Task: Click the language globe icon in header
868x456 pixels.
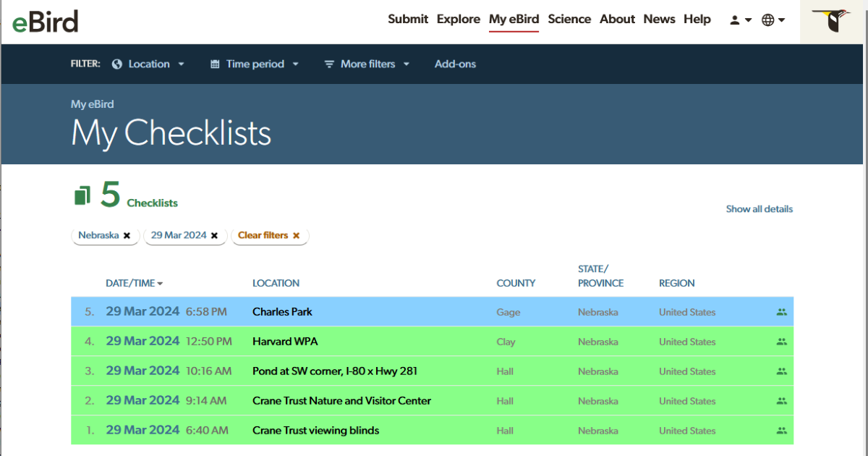Action: tap(769, 20)
